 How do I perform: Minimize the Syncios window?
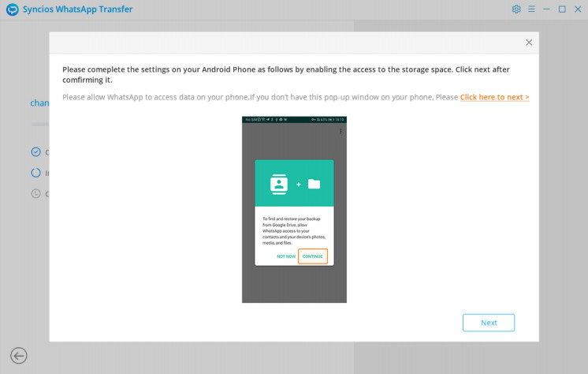coord(546,9)
